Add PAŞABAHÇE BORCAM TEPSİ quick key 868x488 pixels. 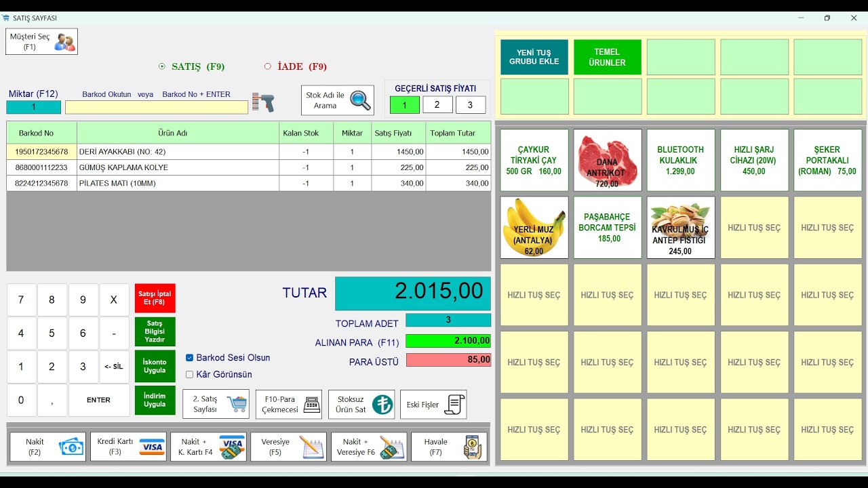tap(608, 228)
